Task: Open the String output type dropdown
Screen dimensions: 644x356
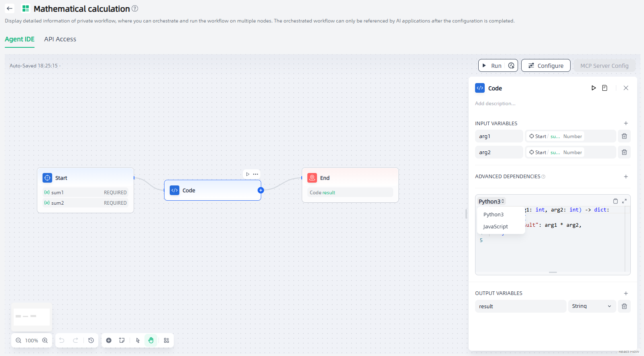Action: 591,306
